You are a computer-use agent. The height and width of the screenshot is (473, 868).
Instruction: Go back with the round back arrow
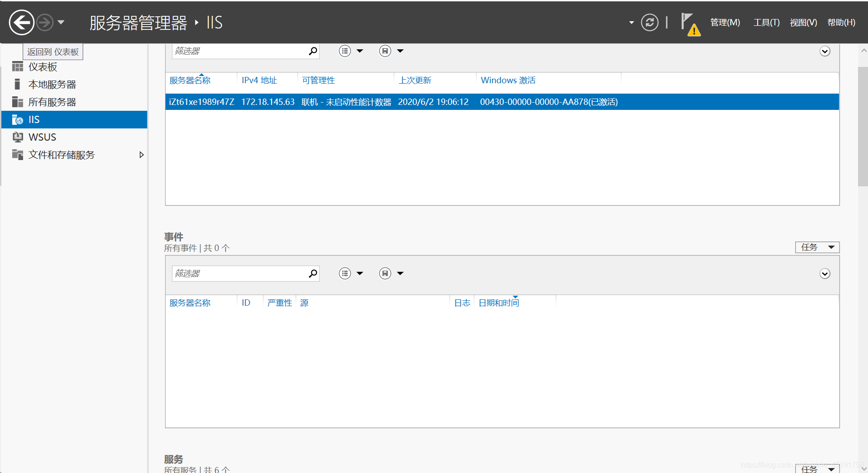click(21, 22)
